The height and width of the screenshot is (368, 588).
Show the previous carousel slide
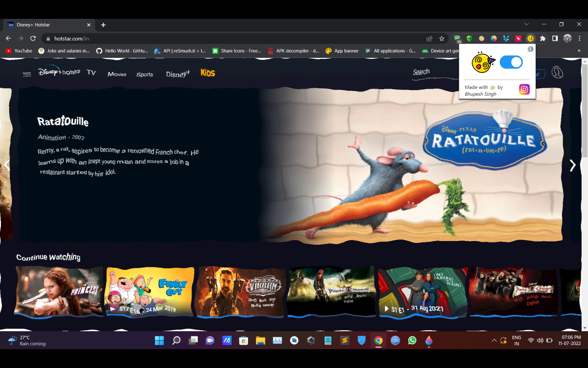coord(6,165)
